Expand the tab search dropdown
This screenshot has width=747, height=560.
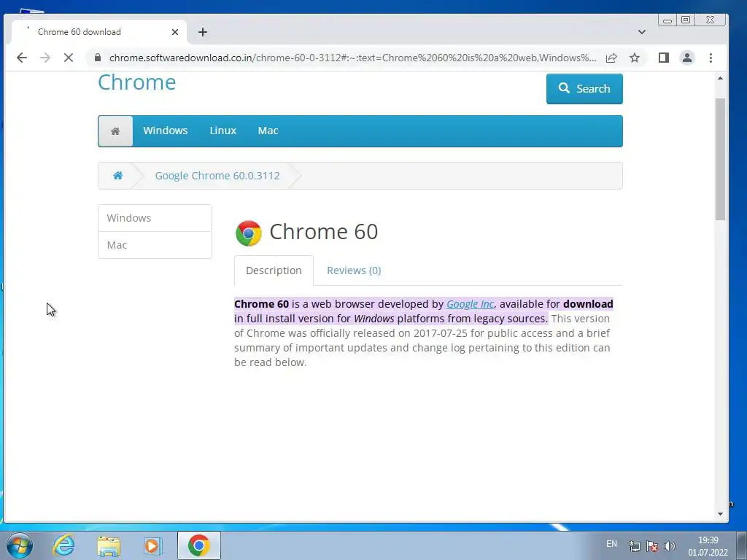click(642, 32)
